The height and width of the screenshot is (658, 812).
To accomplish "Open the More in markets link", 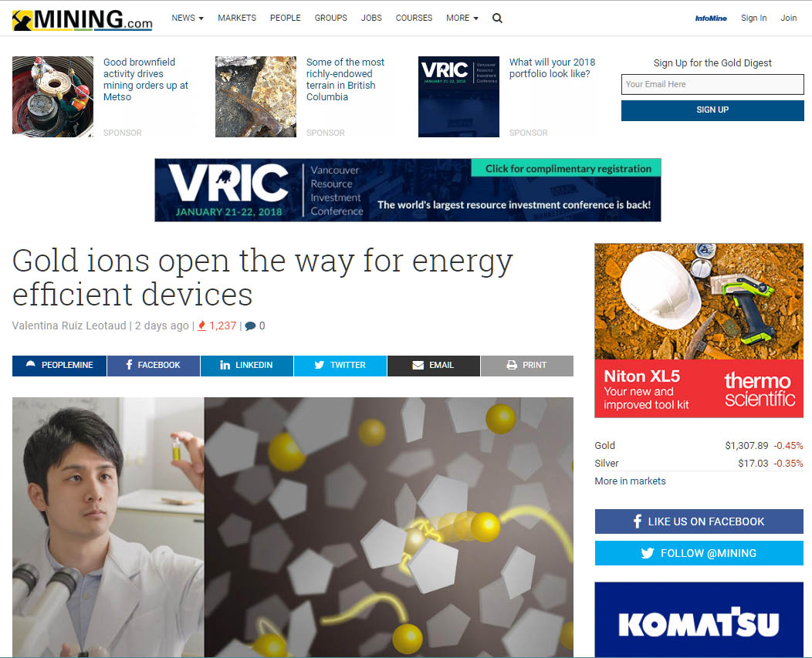I will click(x=630, y=481).
